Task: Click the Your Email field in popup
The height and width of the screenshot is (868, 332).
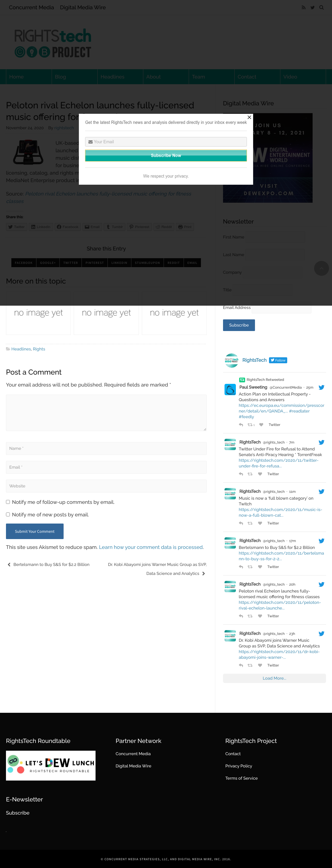Action: 166,142
